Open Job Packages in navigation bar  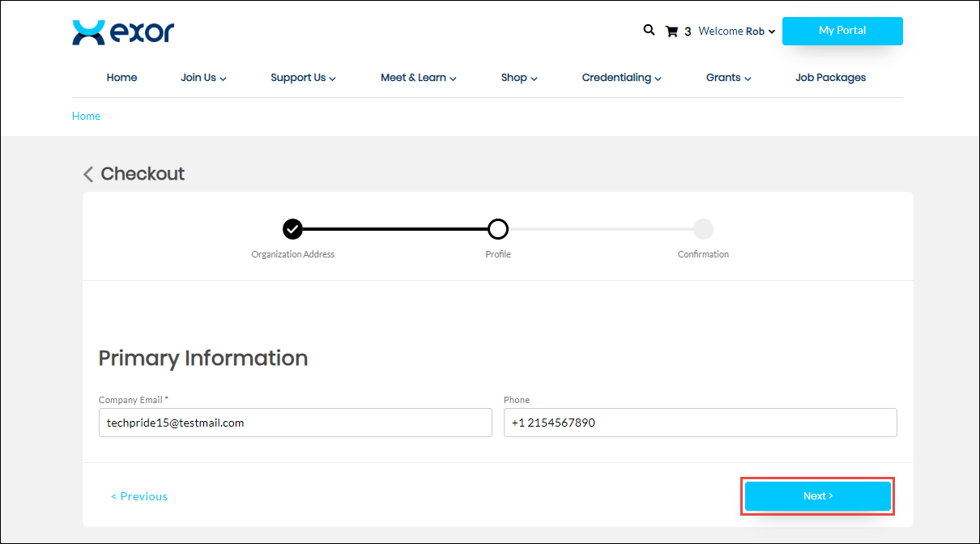830,78
